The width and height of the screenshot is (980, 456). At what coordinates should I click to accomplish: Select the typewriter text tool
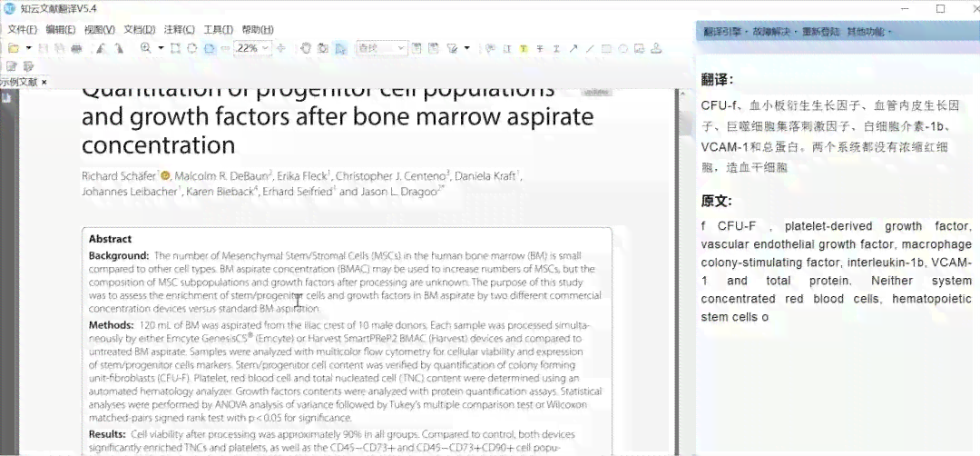[x=507, y=48]
